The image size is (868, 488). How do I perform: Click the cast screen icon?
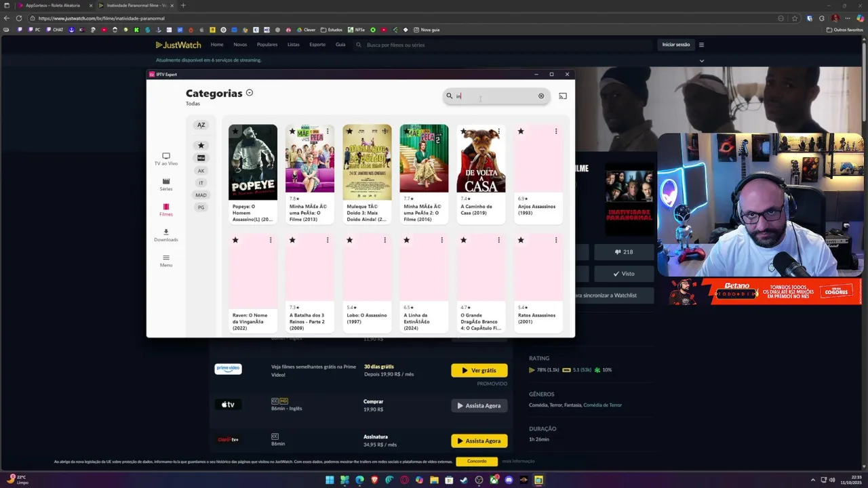click(x=562, y=96)
